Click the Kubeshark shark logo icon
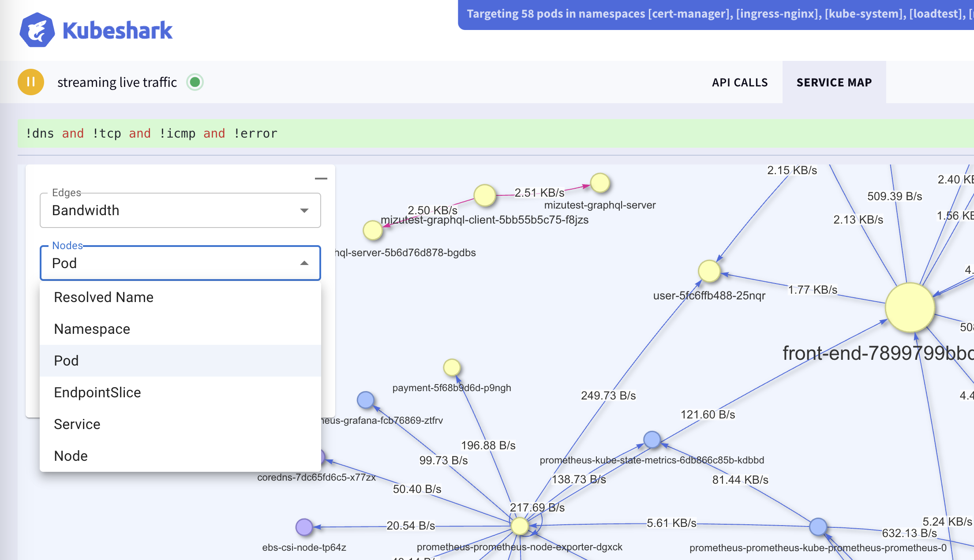The height and width of the screenshot is (560, 974). (x=37, y=30)
